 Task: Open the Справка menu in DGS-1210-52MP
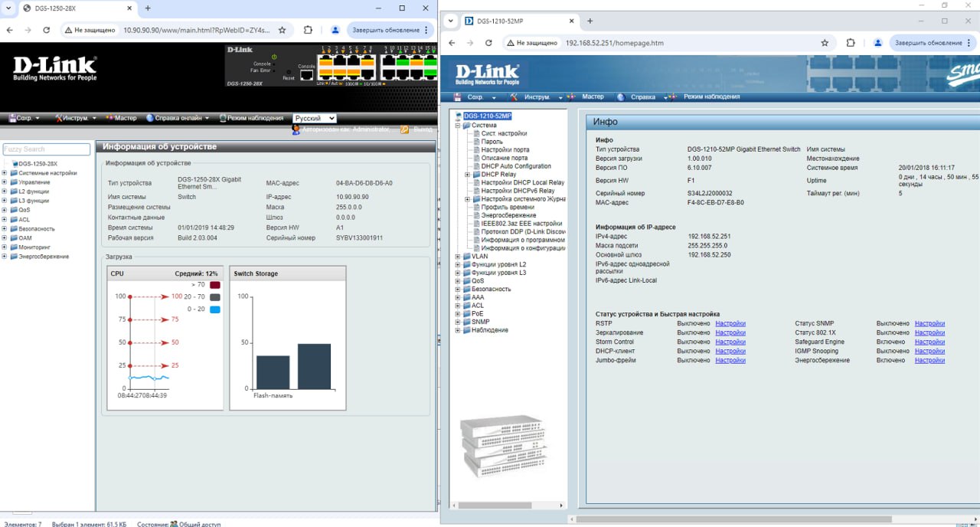click(642, 97)
